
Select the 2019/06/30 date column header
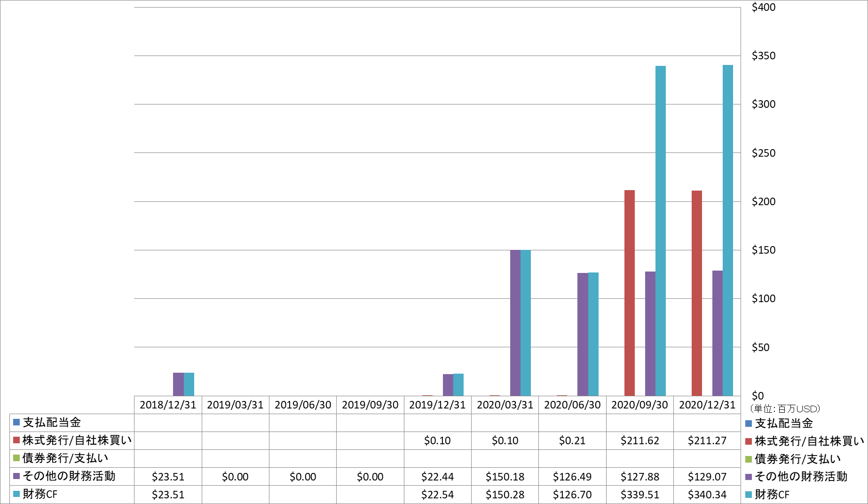tap(303, 405)
